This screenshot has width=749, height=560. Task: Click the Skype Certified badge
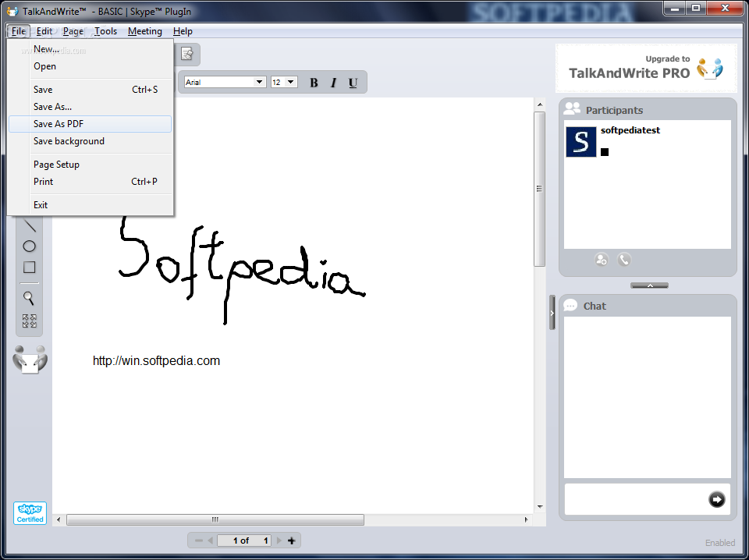click(30, 513)
